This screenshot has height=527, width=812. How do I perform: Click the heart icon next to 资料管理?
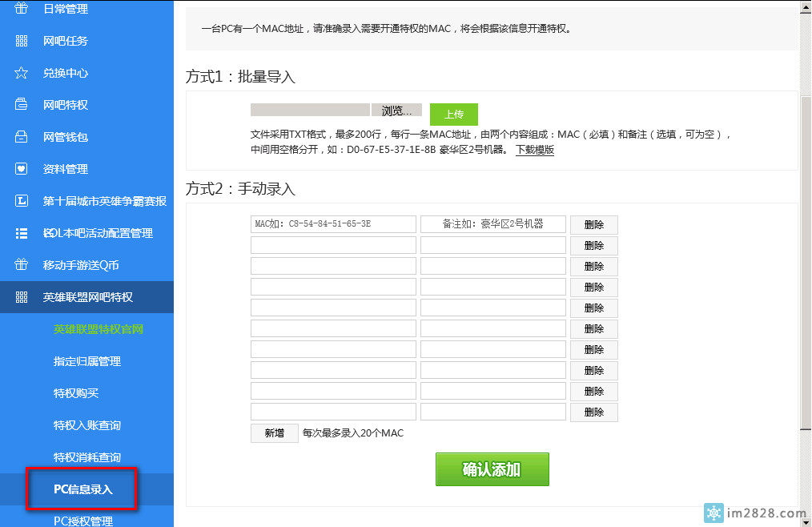[x=22, y=169]
